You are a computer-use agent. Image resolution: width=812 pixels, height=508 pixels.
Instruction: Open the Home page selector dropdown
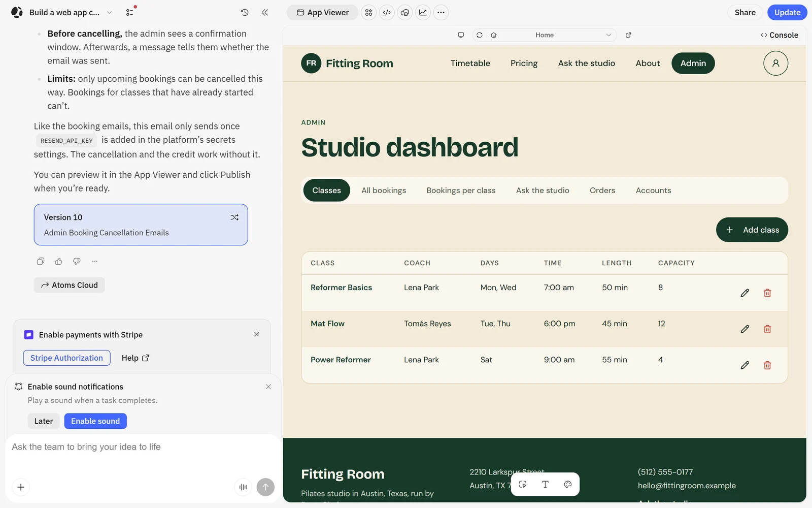click(x=551, y=35)
